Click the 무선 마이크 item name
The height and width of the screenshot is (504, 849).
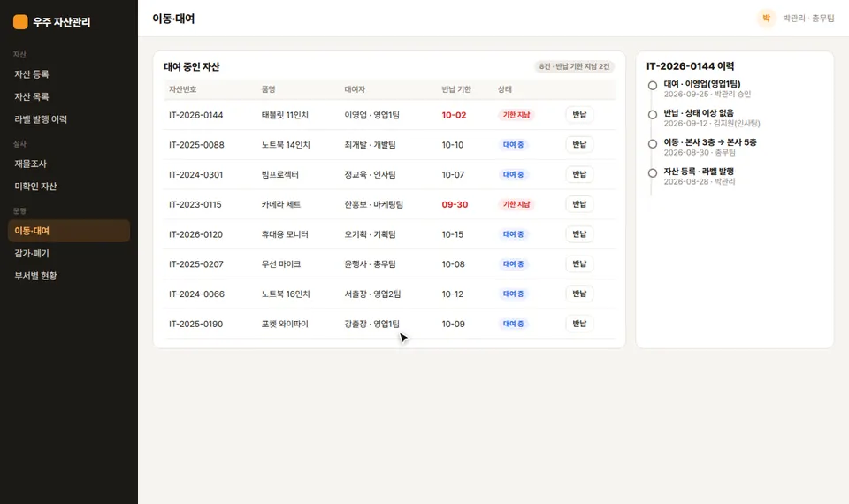tap(281, 264)
